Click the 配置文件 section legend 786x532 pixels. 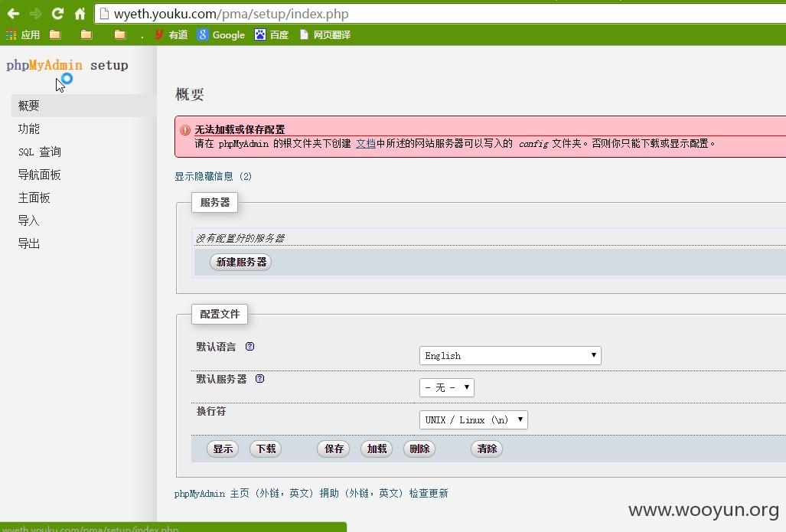click(x=220, y=315)
